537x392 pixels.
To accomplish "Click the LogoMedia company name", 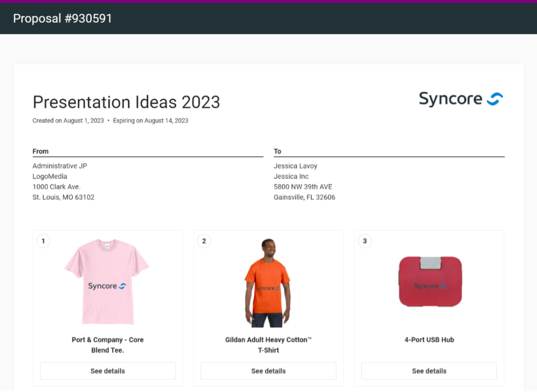I will click(50, 176).
